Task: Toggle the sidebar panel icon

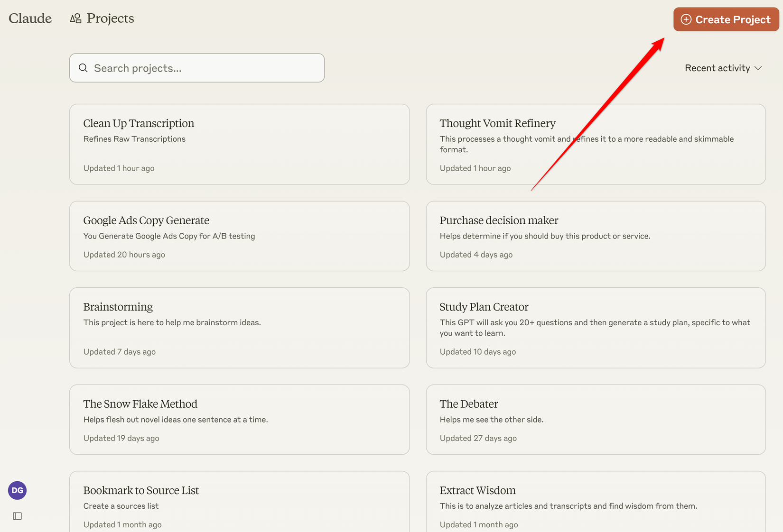Action: pos(17,516)
